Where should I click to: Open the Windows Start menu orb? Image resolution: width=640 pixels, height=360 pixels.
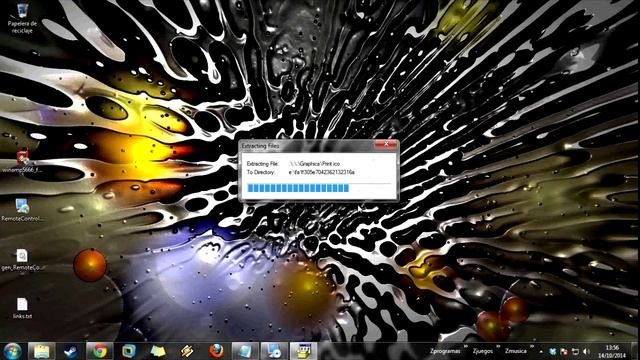(12, 351)
